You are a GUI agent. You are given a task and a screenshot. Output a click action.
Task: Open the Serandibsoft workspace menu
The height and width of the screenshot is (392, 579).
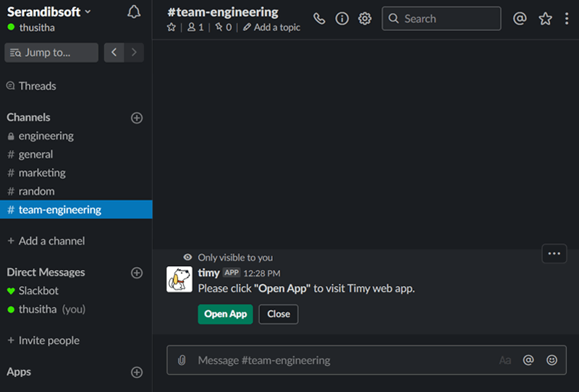[x=49, y=12]
